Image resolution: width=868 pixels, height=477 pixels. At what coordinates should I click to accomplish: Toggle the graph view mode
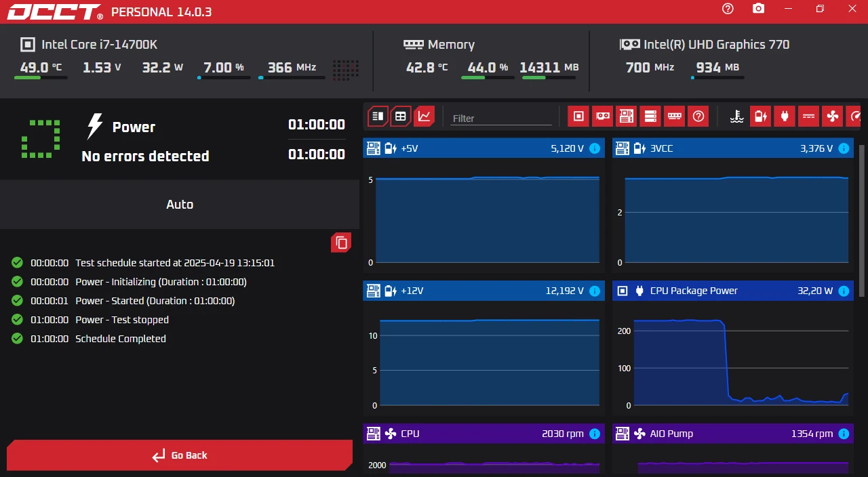point(424,117)
